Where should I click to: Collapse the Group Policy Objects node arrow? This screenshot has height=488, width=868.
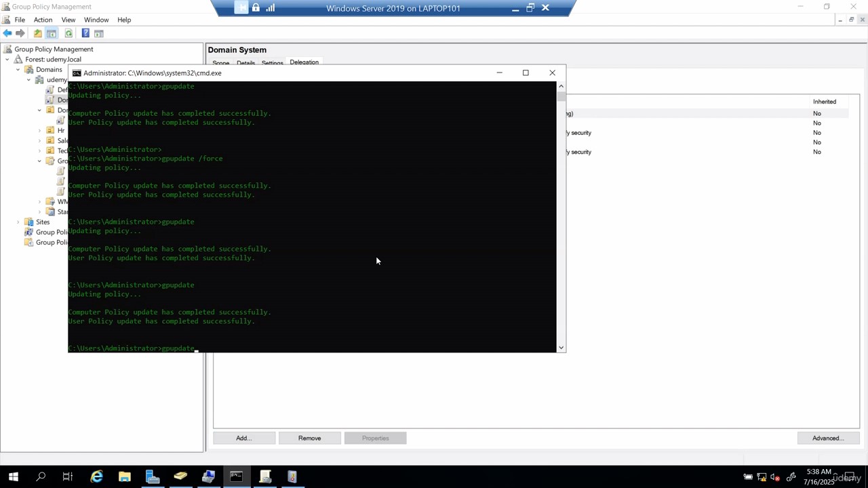39,161
